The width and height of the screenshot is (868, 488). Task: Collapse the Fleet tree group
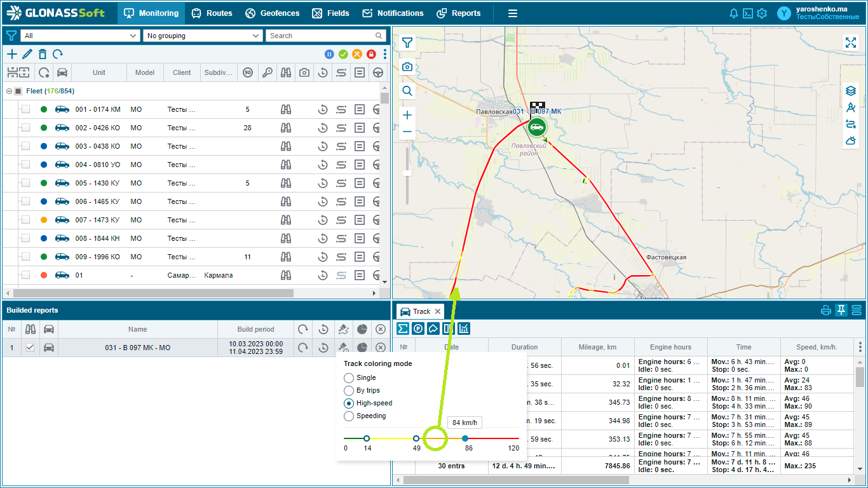point(9,91)
